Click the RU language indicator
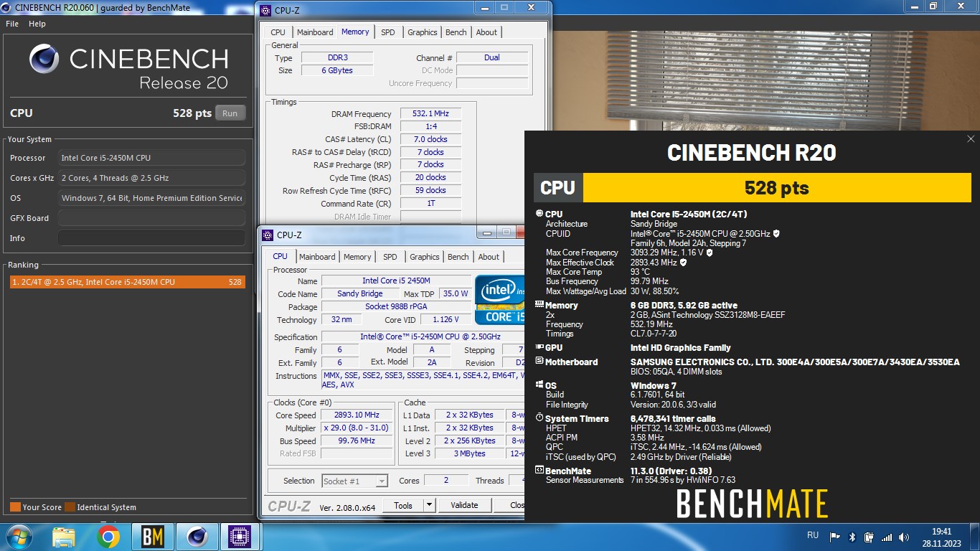 [x=813, y=535]
